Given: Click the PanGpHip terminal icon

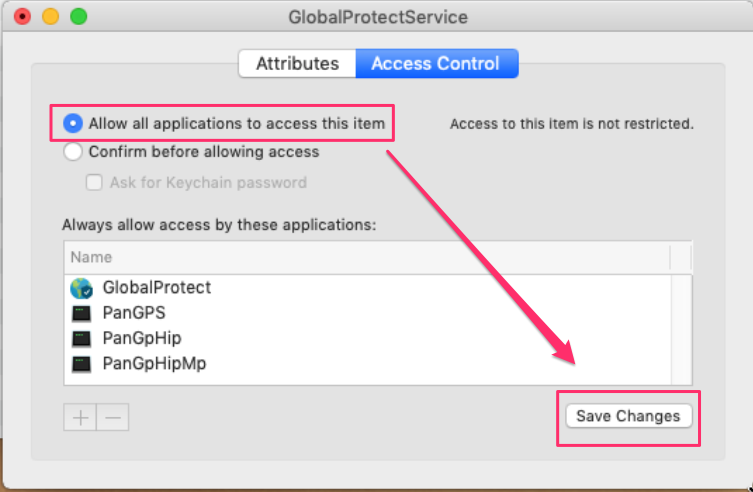Looking at the screenshot, I should click(x=82, y=338).
